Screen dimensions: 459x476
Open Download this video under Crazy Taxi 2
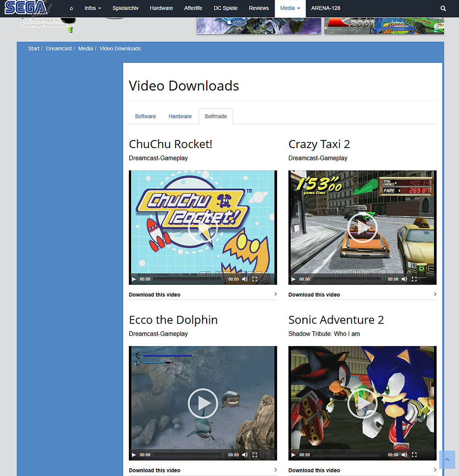coord(362,295)
